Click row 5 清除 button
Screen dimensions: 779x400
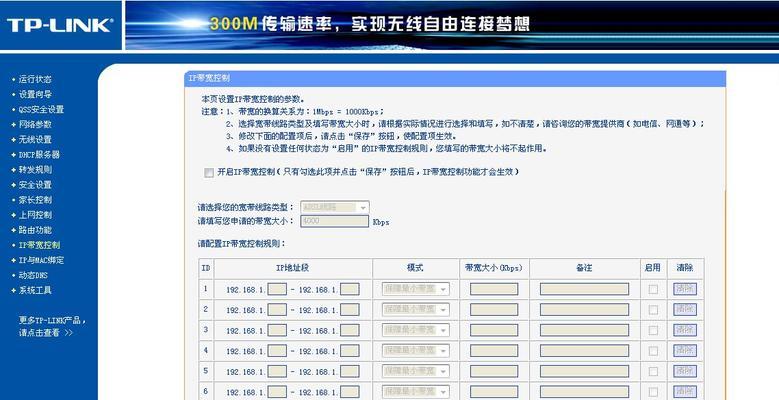coord(685,371)
